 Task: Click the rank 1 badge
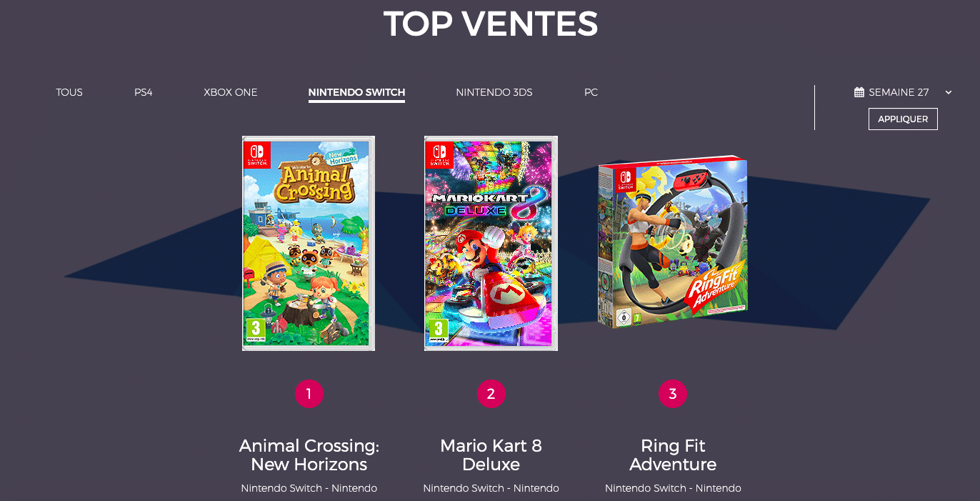pos(309,394)
